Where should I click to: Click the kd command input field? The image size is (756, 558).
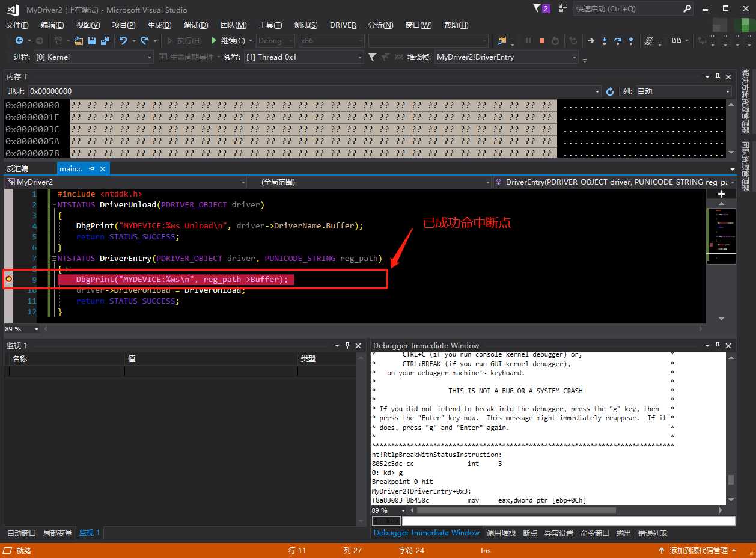point(568,521)
